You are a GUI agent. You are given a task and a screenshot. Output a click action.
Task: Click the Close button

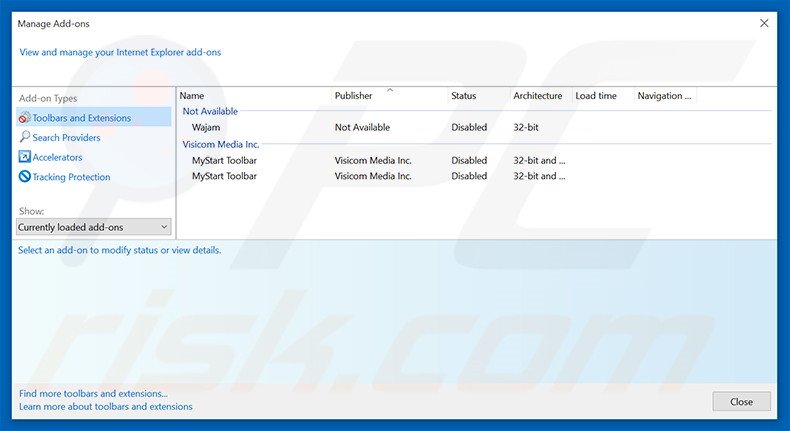click(x=742, y=402)
